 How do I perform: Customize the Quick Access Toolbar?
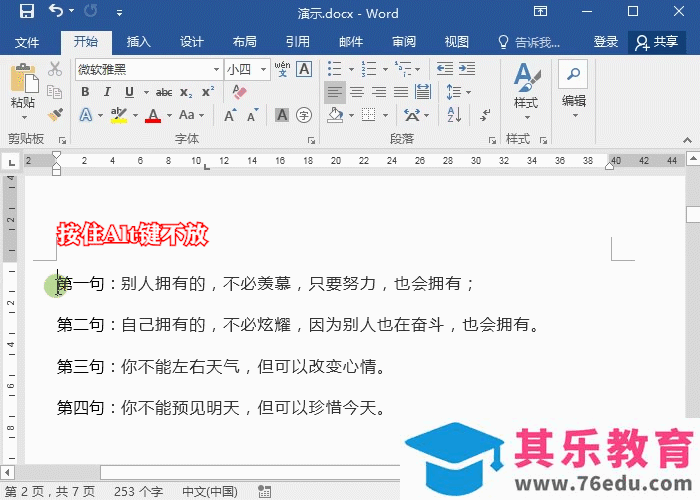coord(119,13)
